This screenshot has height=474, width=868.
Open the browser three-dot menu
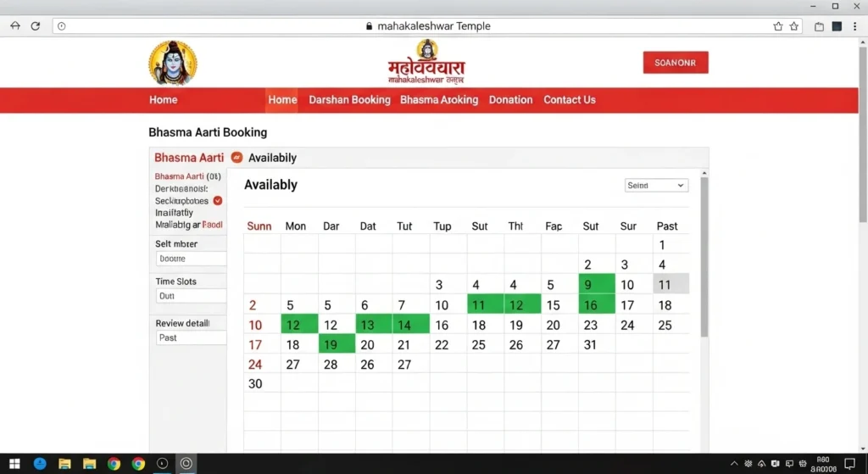[854, 26]
